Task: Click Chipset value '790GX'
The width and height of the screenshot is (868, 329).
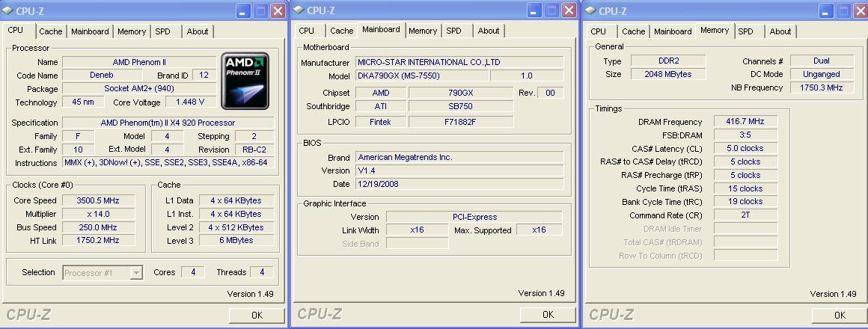Action: [x=461, y=93]
